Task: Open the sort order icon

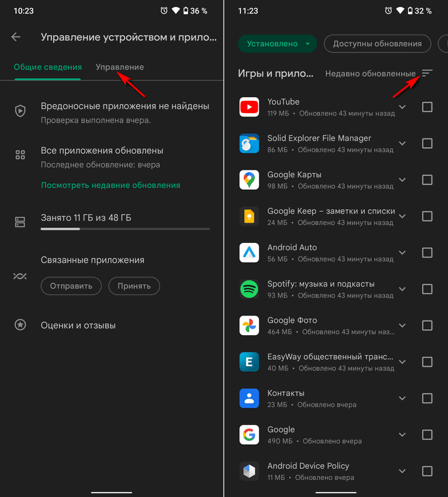Action: pyautogui.click(x=426, y=73)
